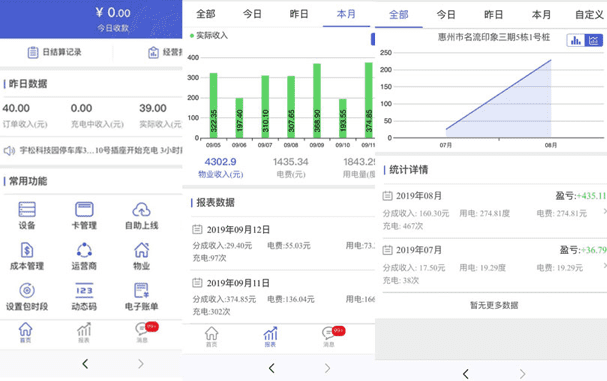Open the 设备 device icon
Image resolution: width=607 pixels, height=381 pixels.
pyautogui.click(x=27, y=209)
